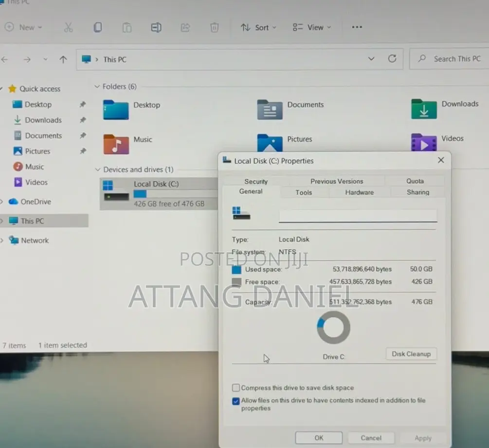Viewport: 489px width, 448px height.
Task: Enable Compress this drive checkbox
Action: pyautogui.click(x=236, y=388)
